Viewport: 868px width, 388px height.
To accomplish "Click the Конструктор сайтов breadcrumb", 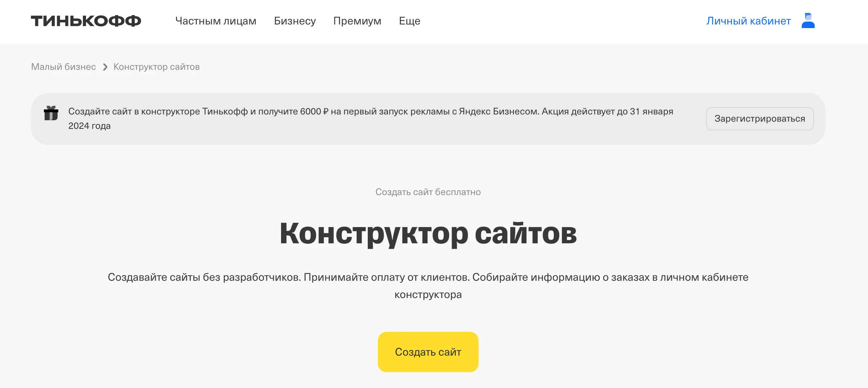I will coord(156,67).
